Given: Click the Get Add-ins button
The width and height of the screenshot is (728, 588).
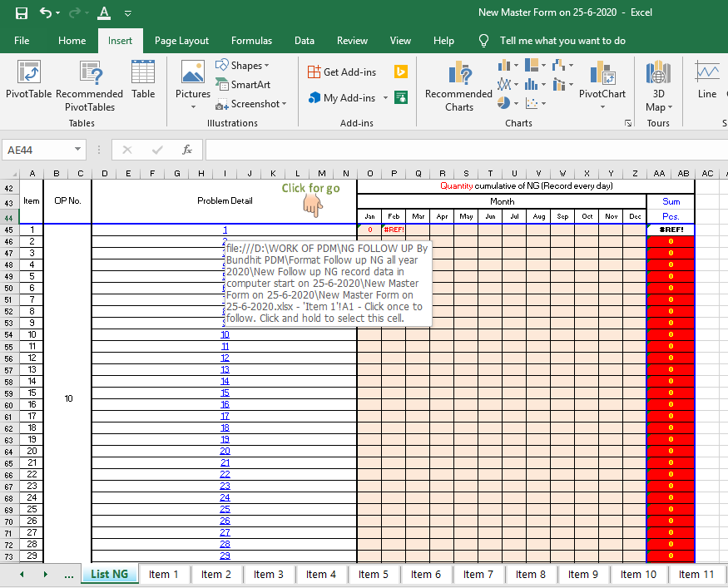Looking at the screenshot, I should click(x=342, y=72).
